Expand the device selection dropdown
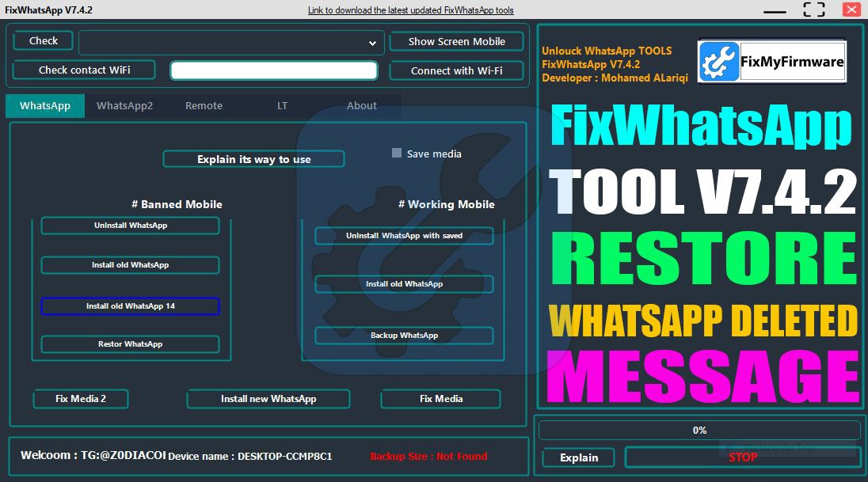This screenshot has width=868, height=482. pyautogui.click(x=372, y=43)
